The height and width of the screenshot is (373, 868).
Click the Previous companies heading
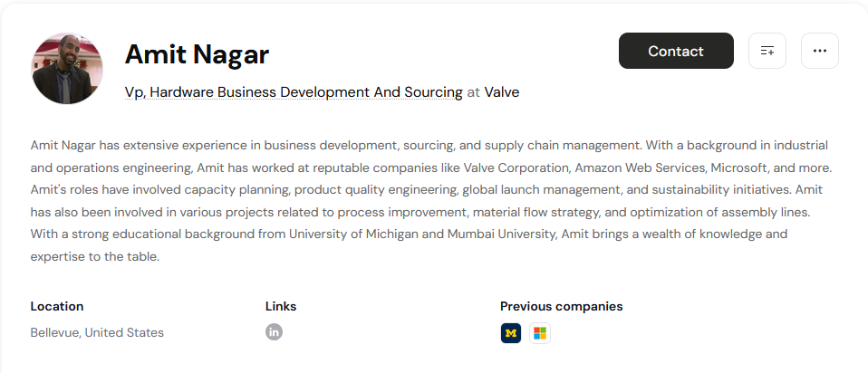(562, 306)
